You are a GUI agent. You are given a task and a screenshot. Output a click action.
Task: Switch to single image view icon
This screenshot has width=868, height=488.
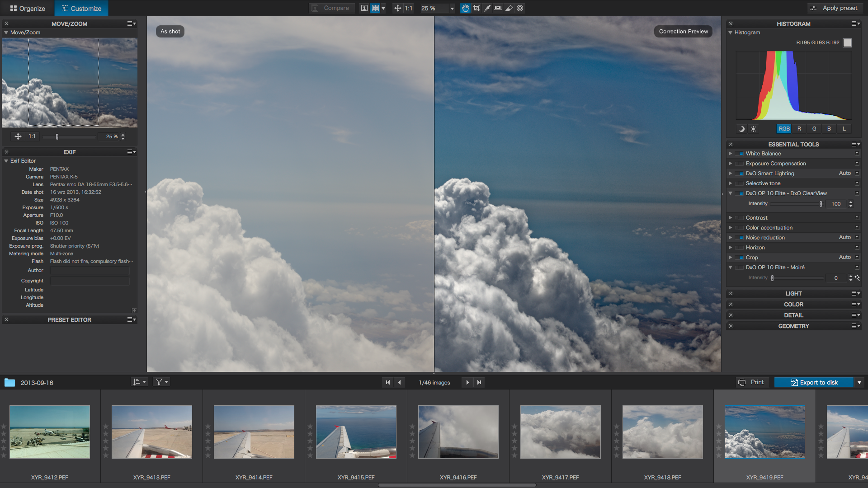point(364,8)
